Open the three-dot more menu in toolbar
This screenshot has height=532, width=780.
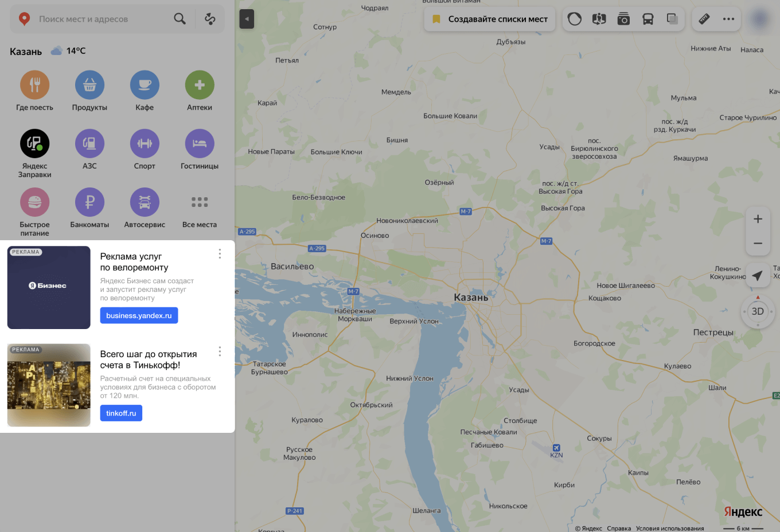tap(728, 19)
